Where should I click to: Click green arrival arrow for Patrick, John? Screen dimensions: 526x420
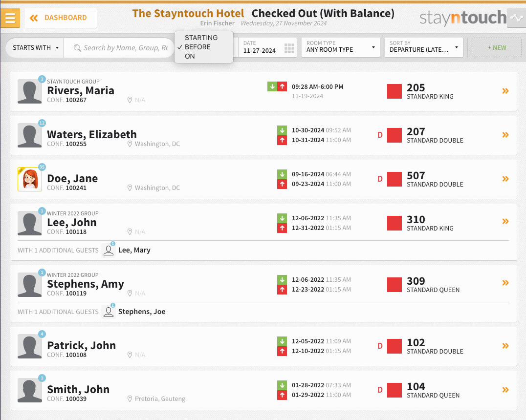coord(282,341)
